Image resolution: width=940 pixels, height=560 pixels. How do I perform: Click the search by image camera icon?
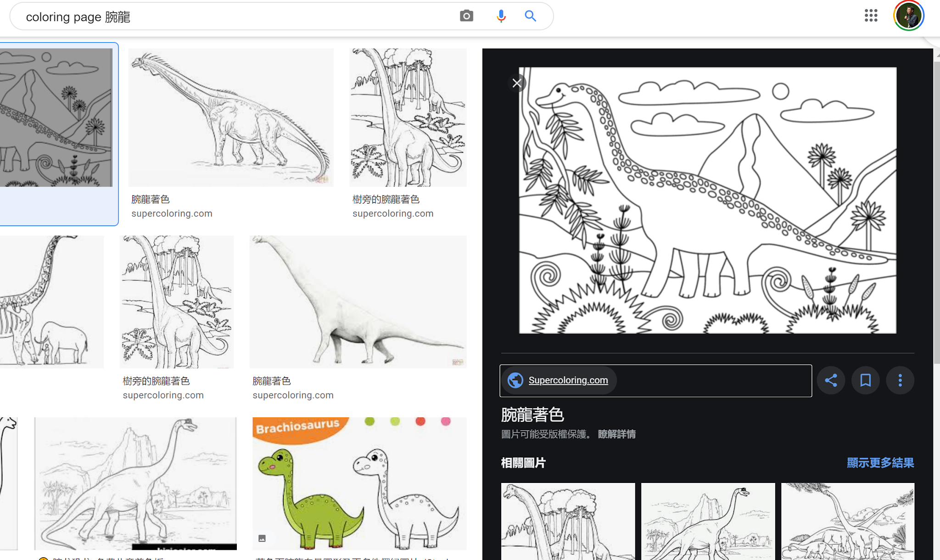click(466, 16)
